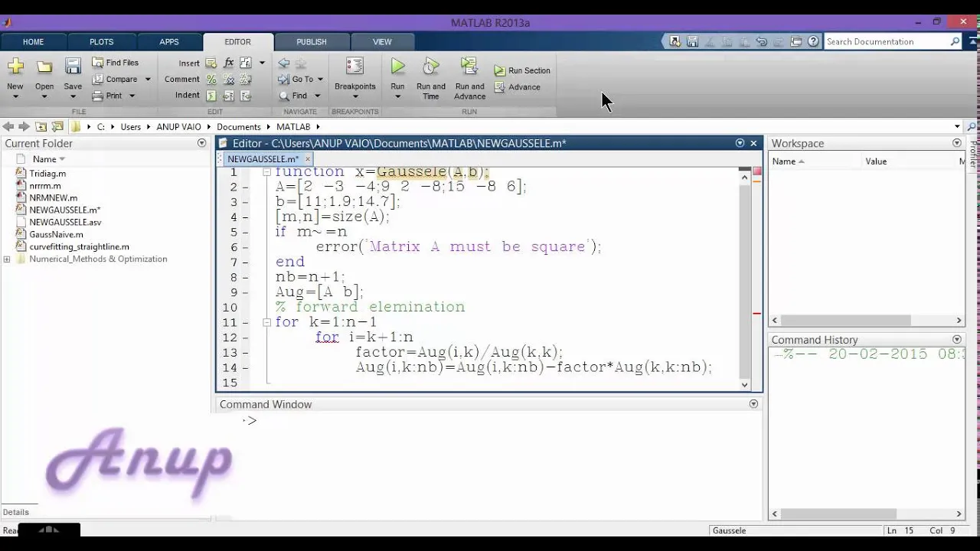Open the Print dropdown arrow

coord(132,96)
